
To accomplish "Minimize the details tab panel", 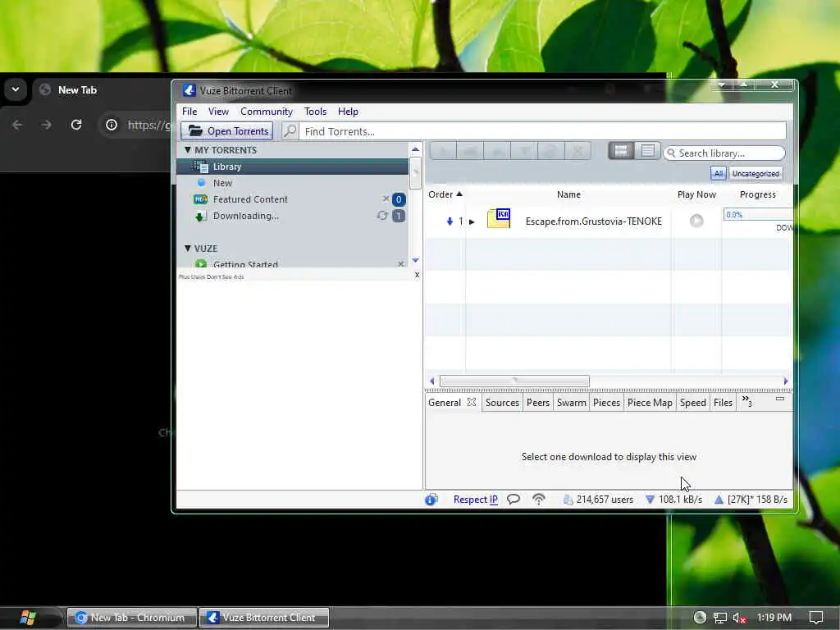I will click(x=780, y=399).
